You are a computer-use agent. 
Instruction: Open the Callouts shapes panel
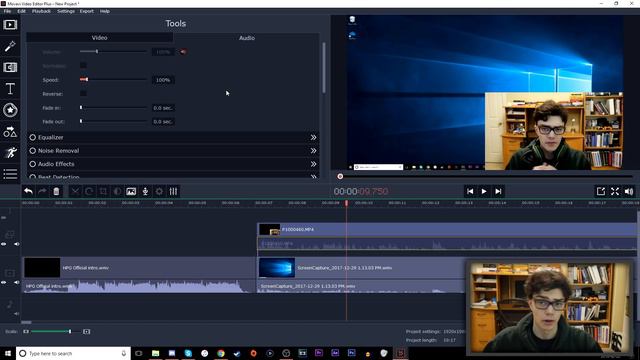10,131
